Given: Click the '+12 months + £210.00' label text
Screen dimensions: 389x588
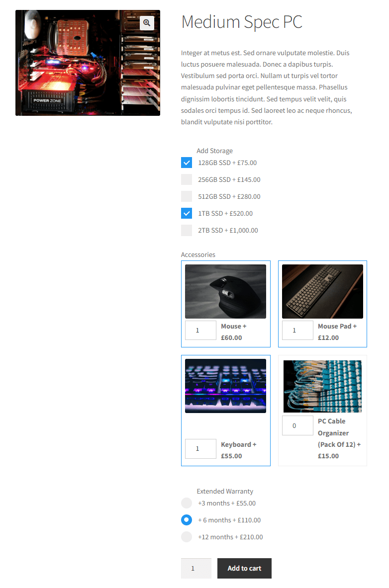Looking at the screenshot, I should tap(230, 537).
